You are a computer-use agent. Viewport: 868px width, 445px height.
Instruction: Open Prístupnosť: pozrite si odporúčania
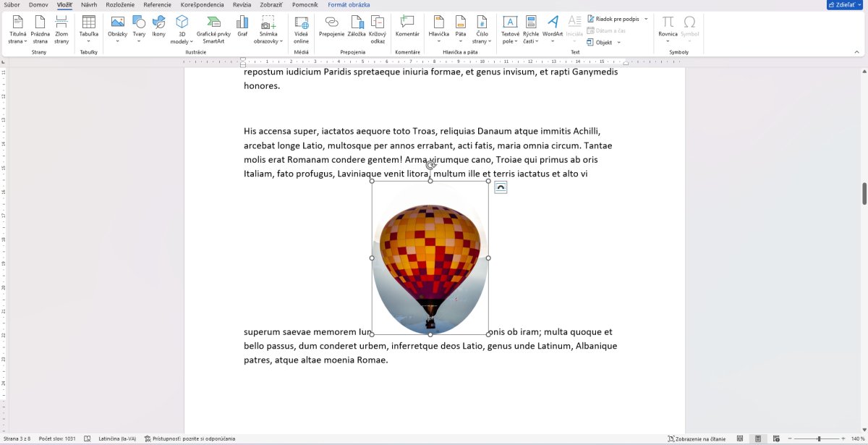(190, 438)
